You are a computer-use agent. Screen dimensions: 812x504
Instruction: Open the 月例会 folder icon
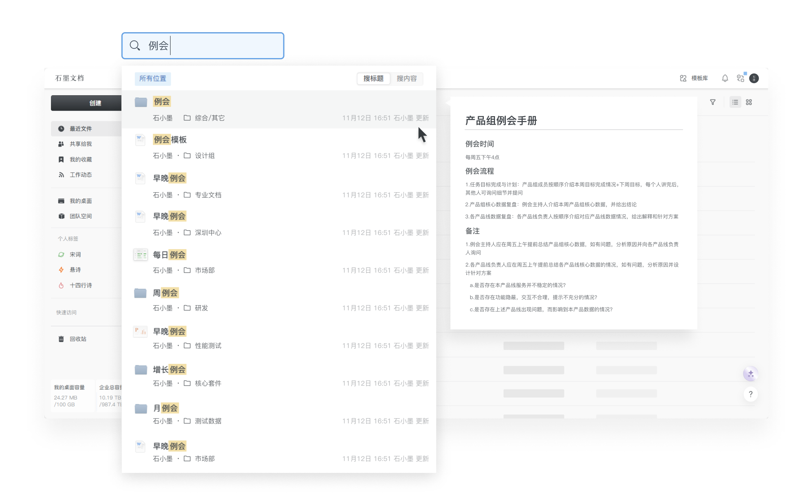coord(141,408)
